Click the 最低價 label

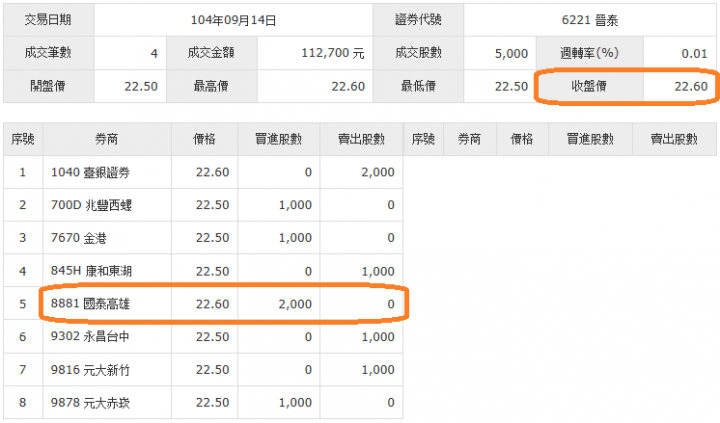click(418, 86)
